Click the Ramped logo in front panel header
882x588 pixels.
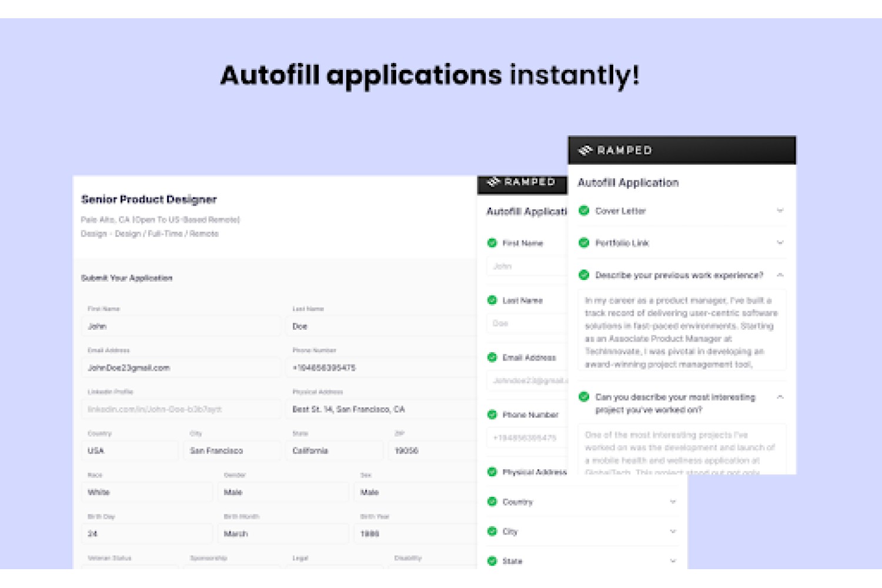[x=615, y=151]
